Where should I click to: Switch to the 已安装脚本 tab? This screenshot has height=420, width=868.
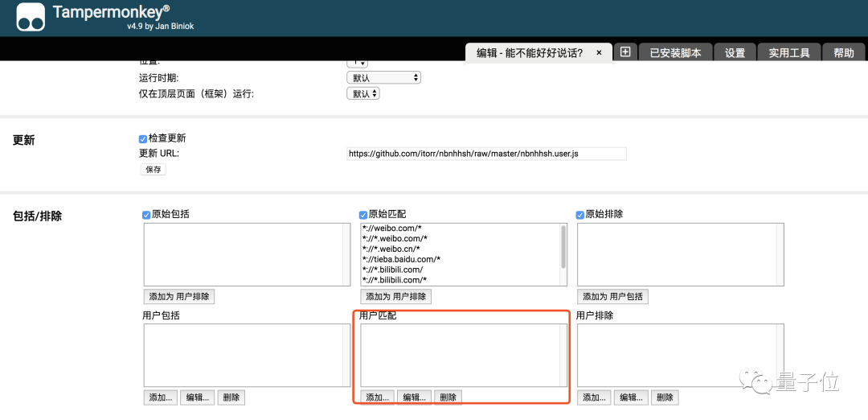click(675, 52)
